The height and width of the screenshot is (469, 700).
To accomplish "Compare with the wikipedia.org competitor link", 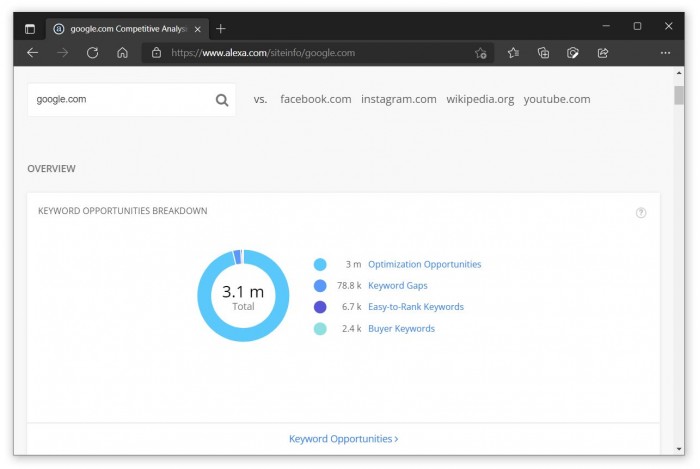I will (480, 99).
